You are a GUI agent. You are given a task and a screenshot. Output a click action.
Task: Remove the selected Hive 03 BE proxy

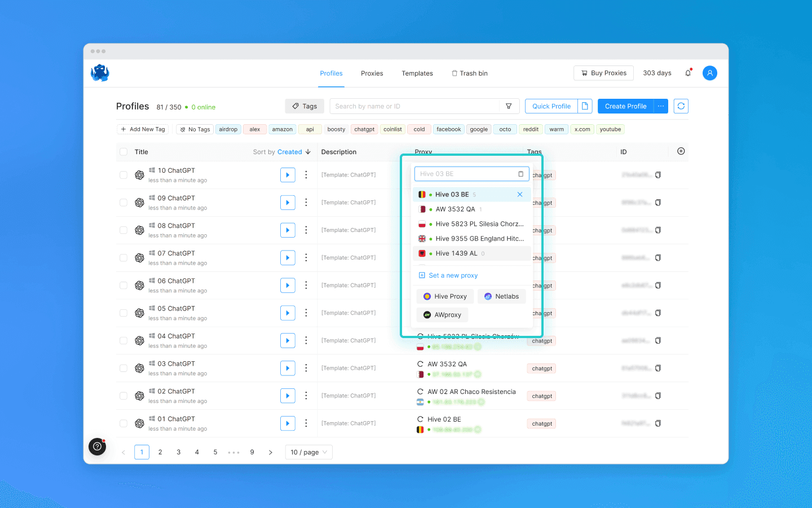pyautogui.click(x=520, y=194)
